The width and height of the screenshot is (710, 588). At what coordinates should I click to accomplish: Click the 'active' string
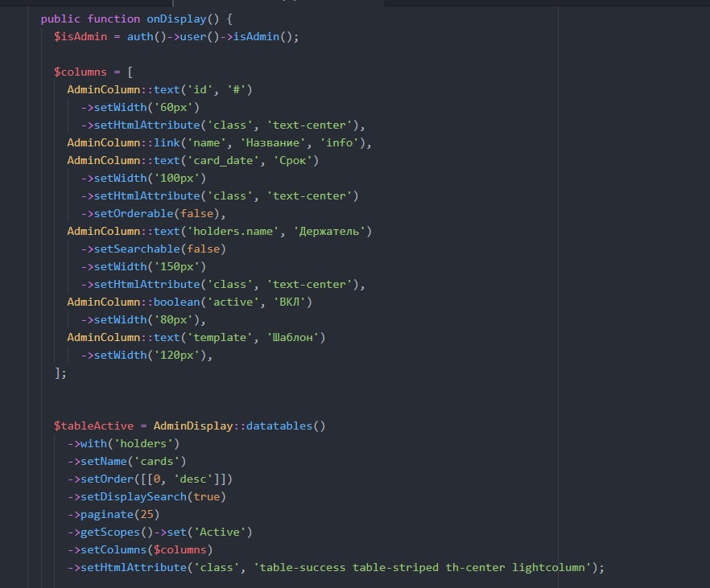(233, 302)
